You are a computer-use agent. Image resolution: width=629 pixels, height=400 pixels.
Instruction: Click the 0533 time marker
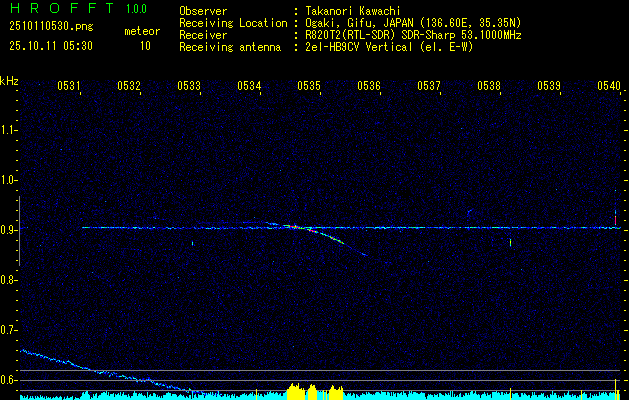click(189, 87)
